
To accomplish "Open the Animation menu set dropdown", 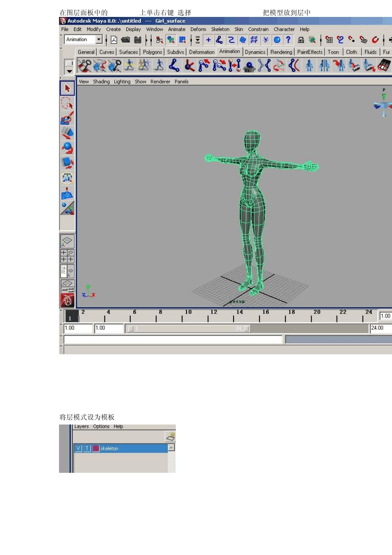I will coord(99,40).
